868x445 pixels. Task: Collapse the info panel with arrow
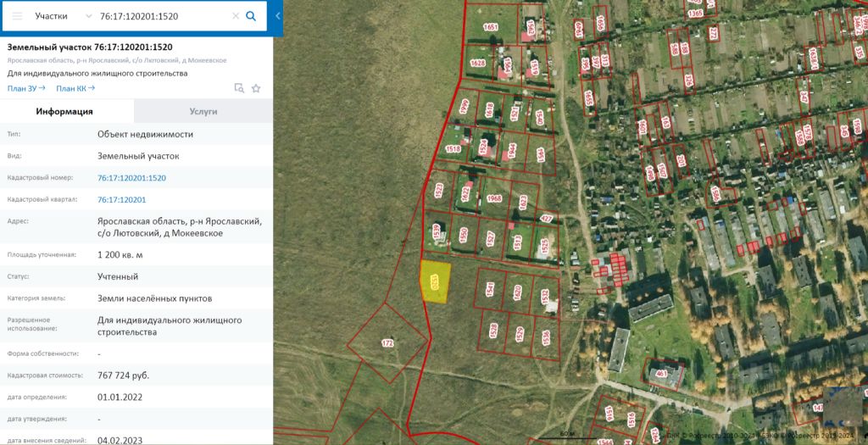tap(278, 16)
